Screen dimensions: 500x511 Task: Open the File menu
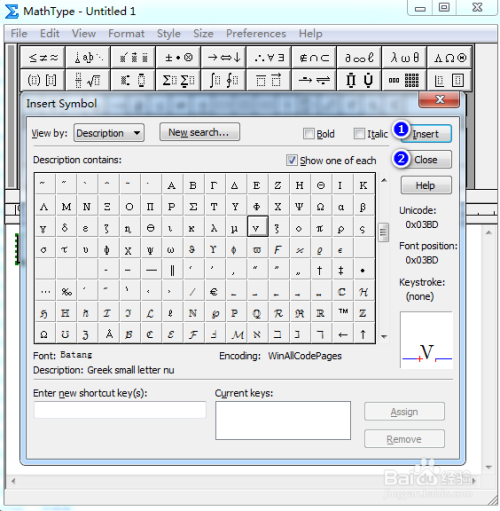[19, 34]
